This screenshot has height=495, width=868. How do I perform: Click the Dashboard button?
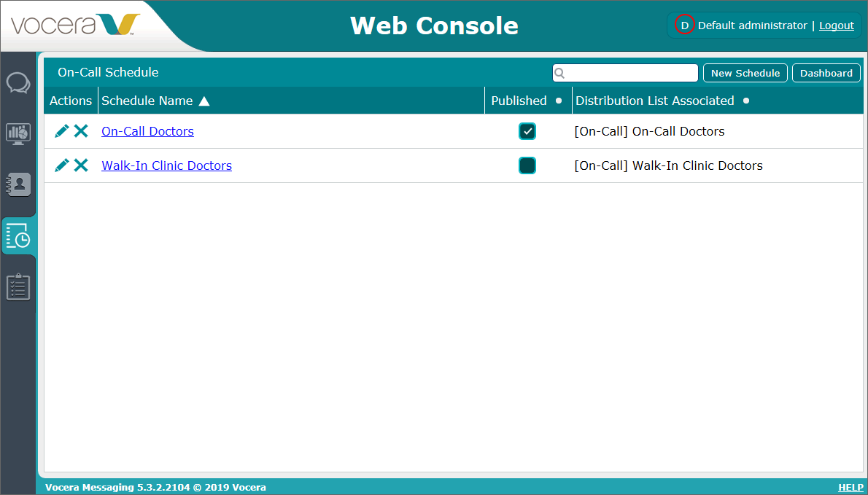pos(826,73)
